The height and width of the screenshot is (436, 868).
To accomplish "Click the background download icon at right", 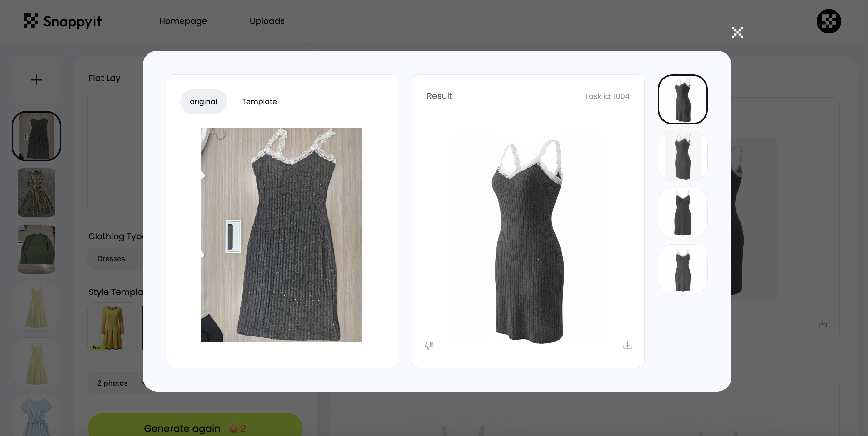I will coord(822,324).
